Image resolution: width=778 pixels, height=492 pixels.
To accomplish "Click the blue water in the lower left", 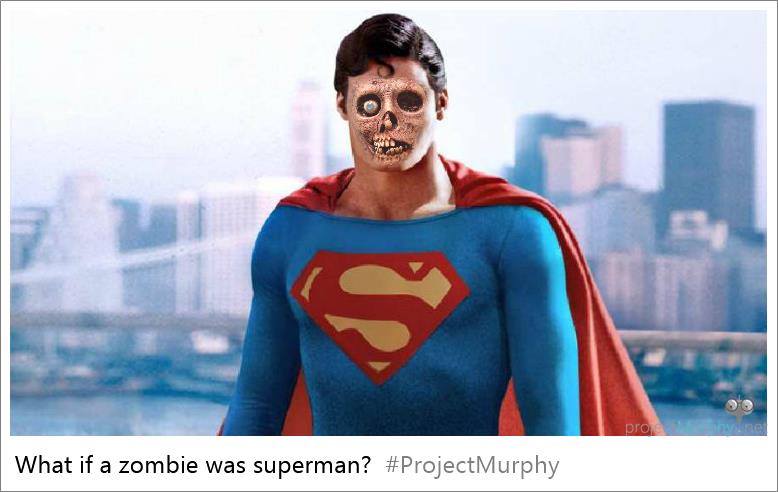I will tap(114, 414).
